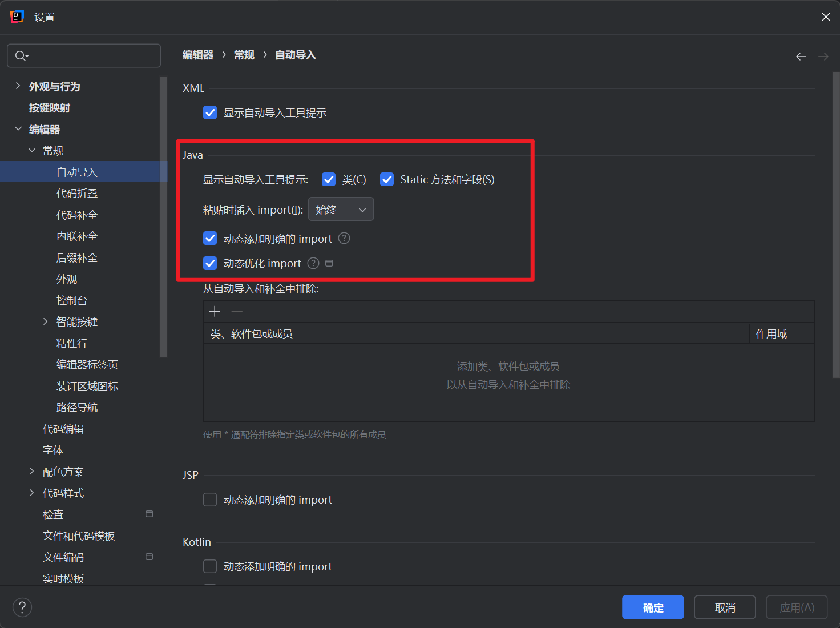Screen dimensions: 840x628
Task: Click the project-level icon next to 检查
Action: (150, 514)
